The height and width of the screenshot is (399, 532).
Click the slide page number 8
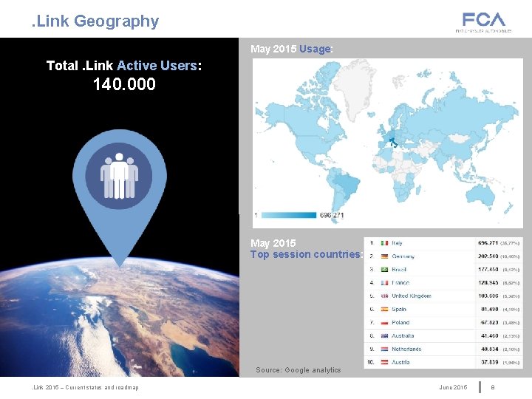pyautogui.click(x=493, y=387)
